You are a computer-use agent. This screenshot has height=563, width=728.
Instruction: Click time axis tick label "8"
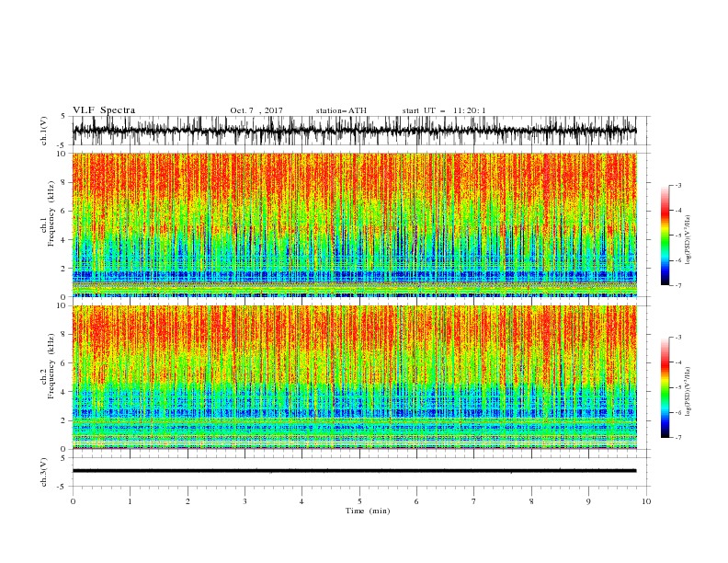tap(531, 501)
